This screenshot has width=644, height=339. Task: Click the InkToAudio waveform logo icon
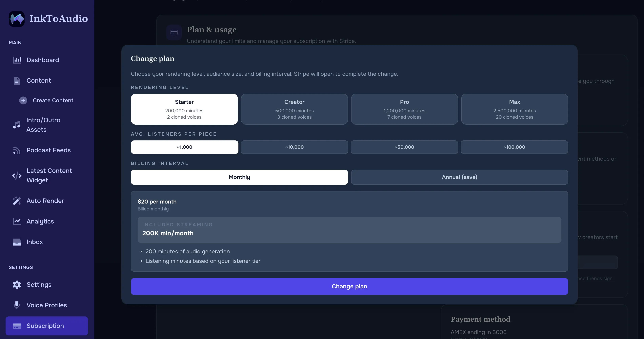tap(16, 19)
